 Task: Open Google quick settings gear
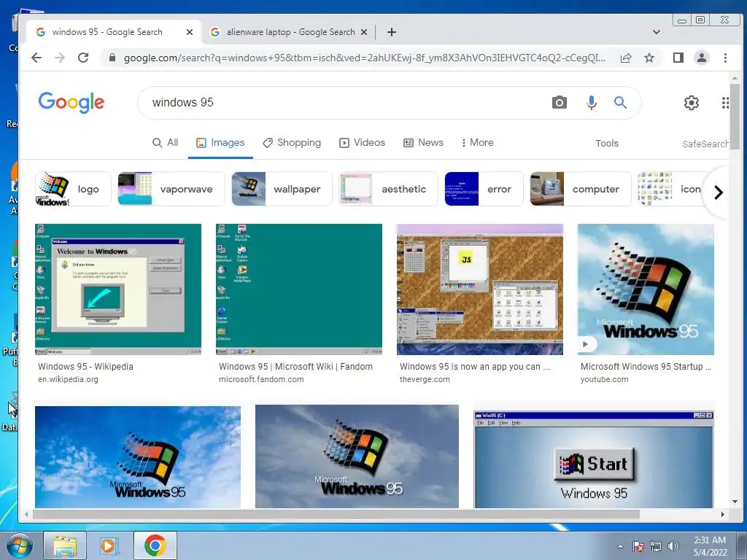692,102
